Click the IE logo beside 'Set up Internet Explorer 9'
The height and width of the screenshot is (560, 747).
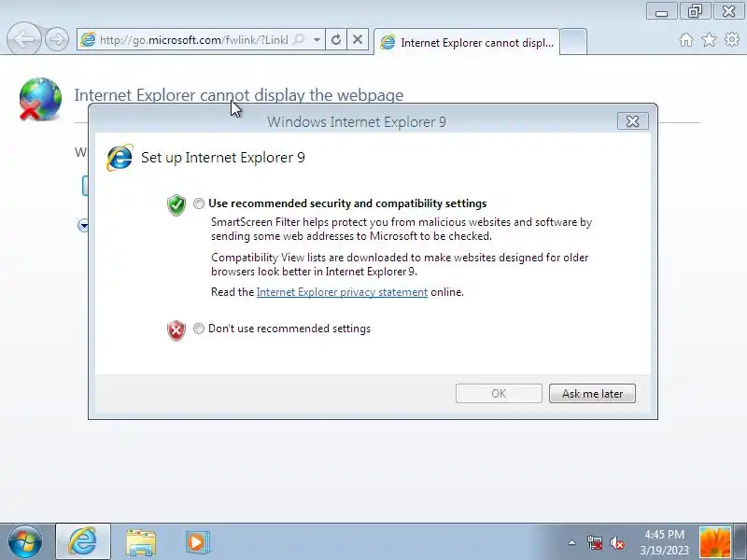point(120,158)
